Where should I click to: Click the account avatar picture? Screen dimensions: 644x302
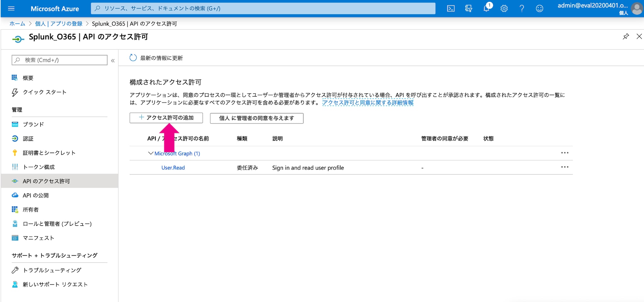[x=637, y=8]
